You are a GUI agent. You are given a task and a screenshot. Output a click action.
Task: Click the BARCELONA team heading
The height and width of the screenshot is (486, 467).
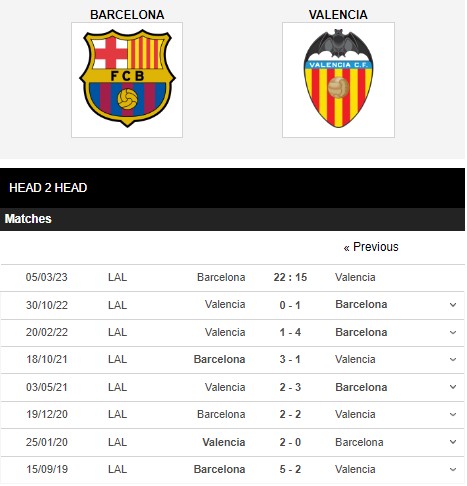127,15
